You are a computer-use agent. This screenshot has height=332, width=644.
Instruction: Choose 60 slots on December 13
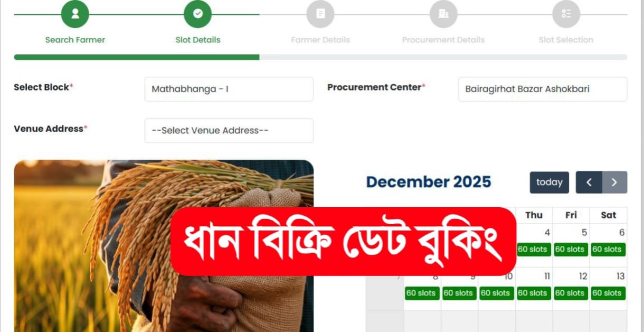pos(608,293)
